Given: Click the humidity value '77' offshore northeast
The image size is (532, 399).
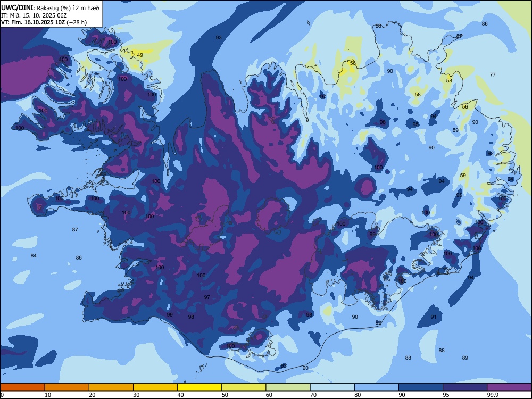Looking at the screenshot, I should click(493, 74).
